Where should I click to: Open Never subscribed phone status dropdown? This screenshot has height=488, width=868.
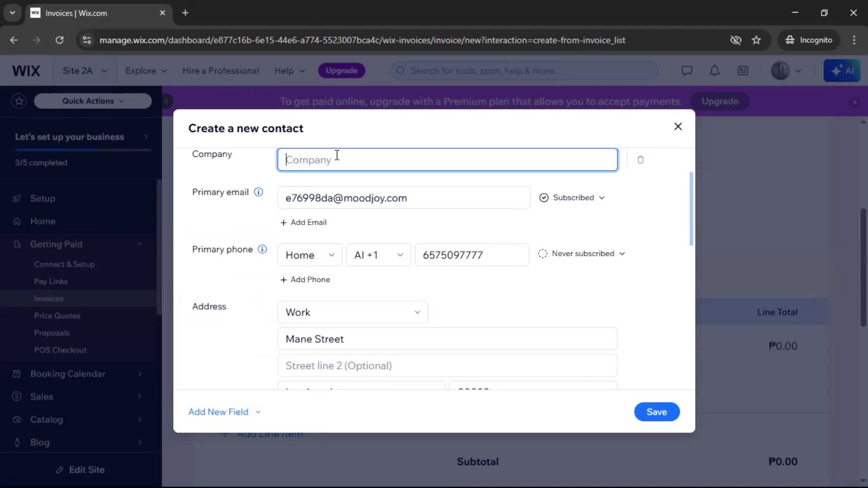pos(582,253)
